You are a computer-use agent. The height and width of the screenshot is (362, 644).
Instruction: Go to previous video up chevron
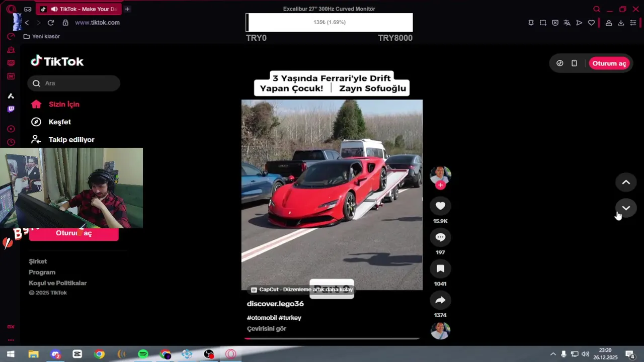626,182
